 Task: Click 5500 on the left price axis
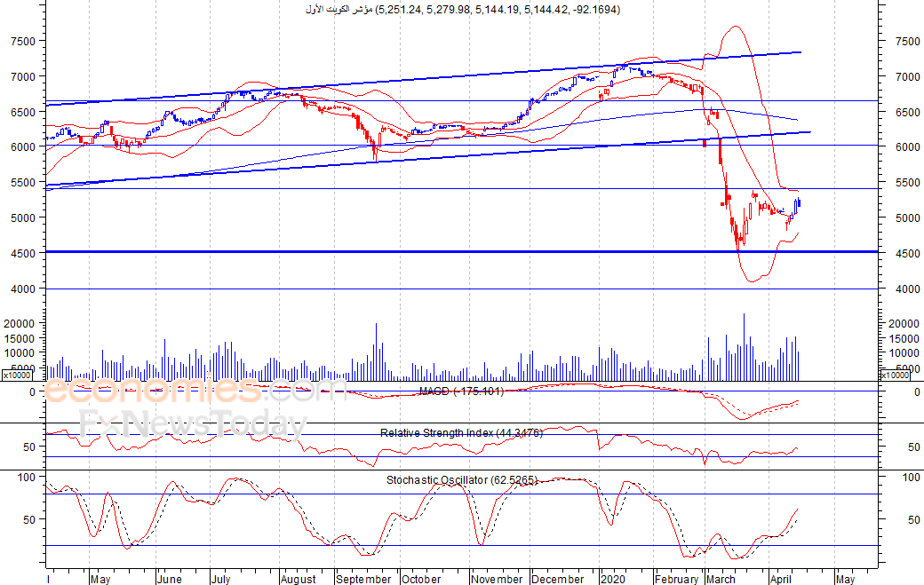(23, 183)
